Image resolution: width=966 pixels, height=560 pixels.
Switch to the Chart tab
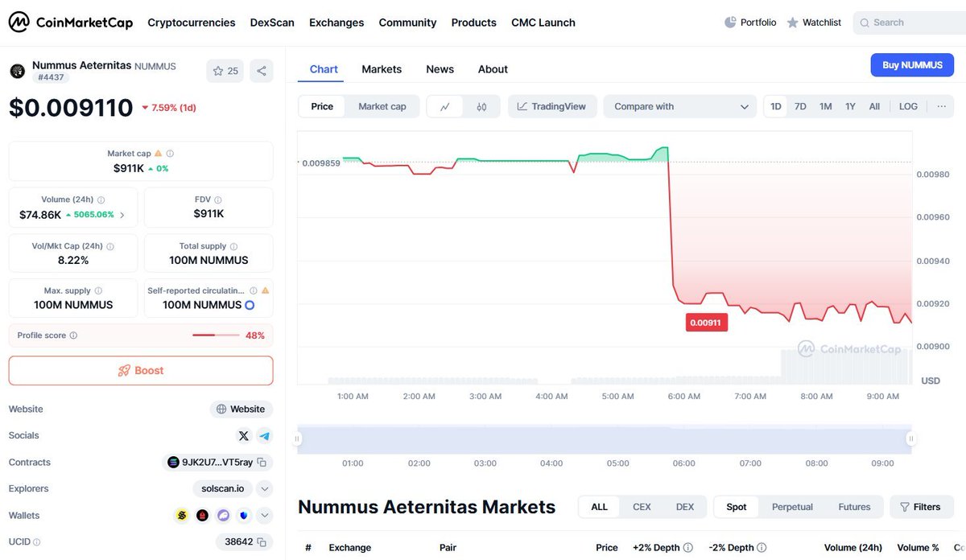[x=324, y=69]
